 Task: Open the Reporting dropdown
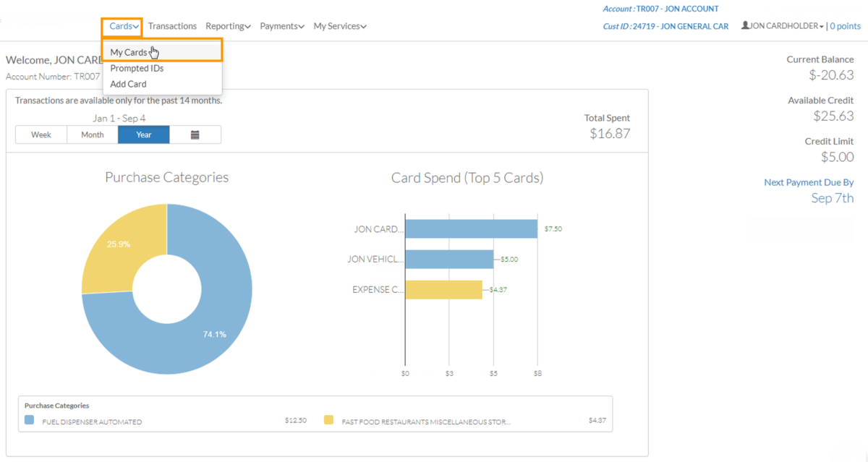tap(228, 25)
